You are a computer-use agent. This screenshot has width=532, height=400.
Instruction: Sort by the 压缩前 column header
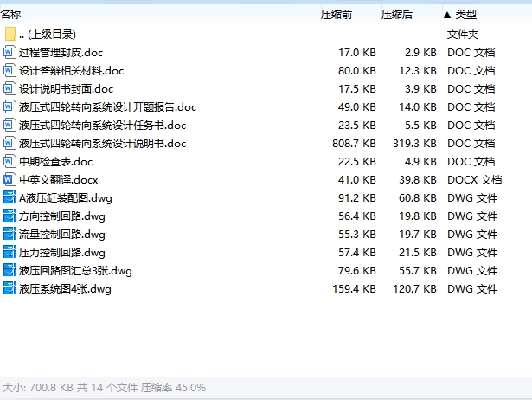pos(337,14)
